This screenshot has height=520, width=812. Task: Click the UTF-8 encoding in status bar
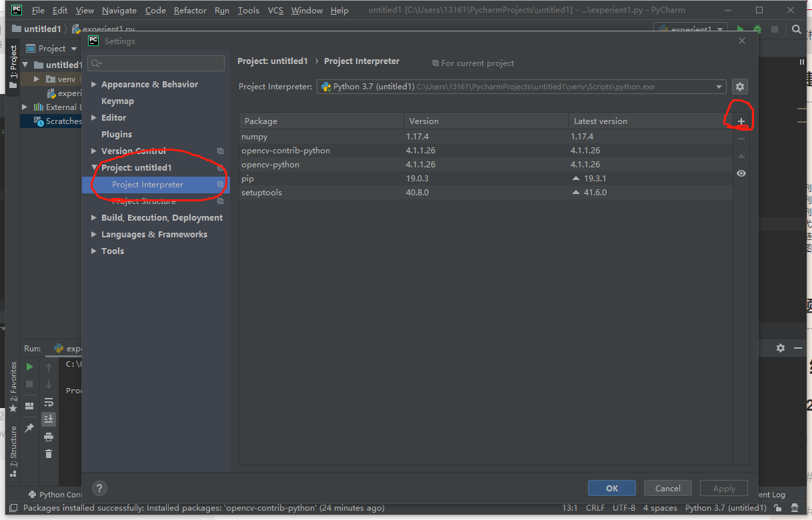click(x=624, y=508)
